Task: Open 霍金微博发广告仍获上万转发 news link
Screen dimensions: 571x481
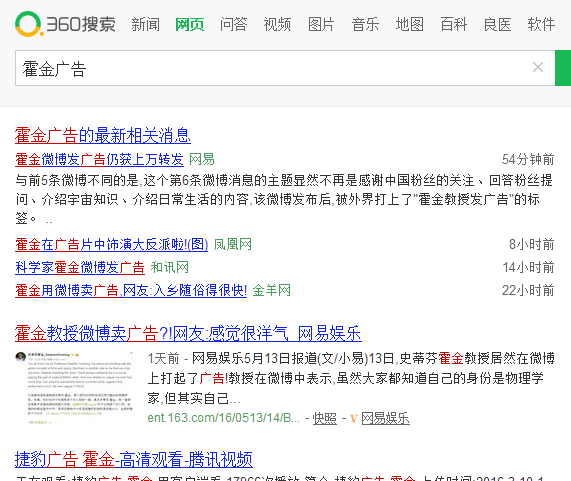Action: (99, 159)
